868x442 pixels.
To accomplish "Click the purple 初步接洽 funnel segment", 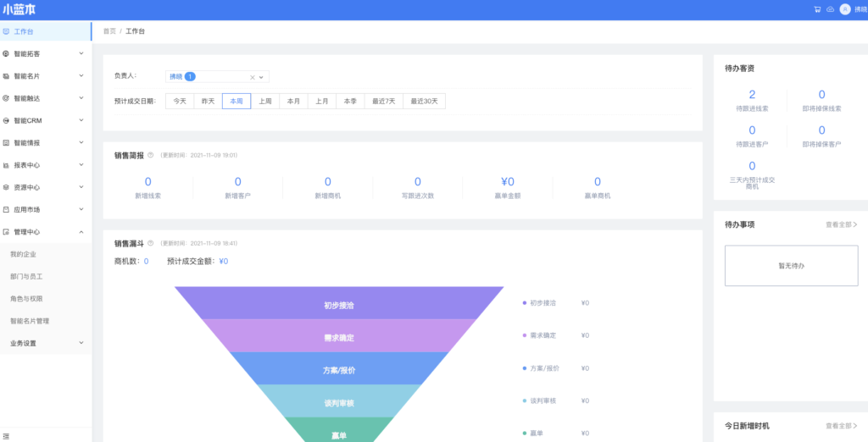I will click(338, 303).
